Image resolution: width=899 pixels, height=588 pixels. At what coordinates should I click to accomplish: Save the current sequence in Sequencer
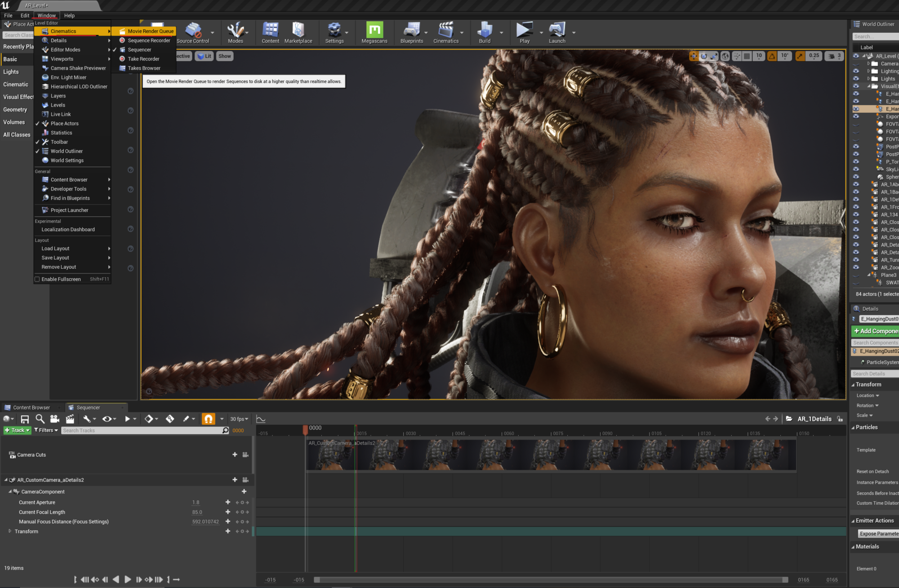coord(25,419)
